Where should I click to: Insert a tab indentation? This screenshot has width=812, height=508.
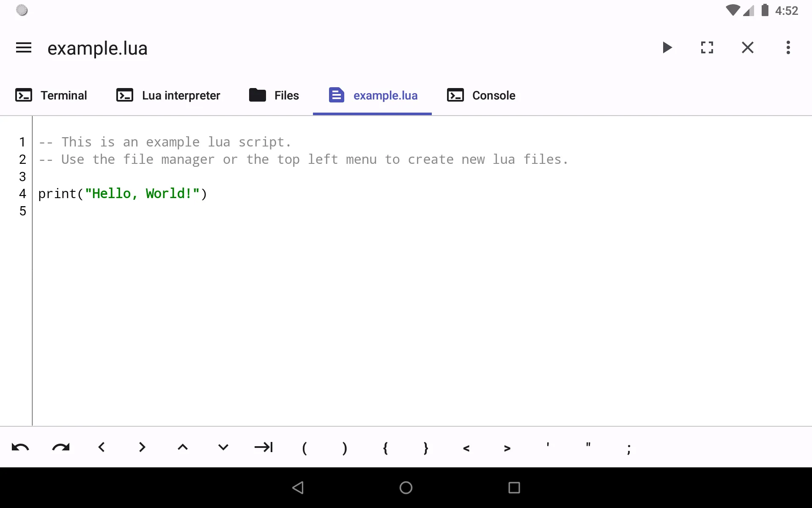[264, 447]
